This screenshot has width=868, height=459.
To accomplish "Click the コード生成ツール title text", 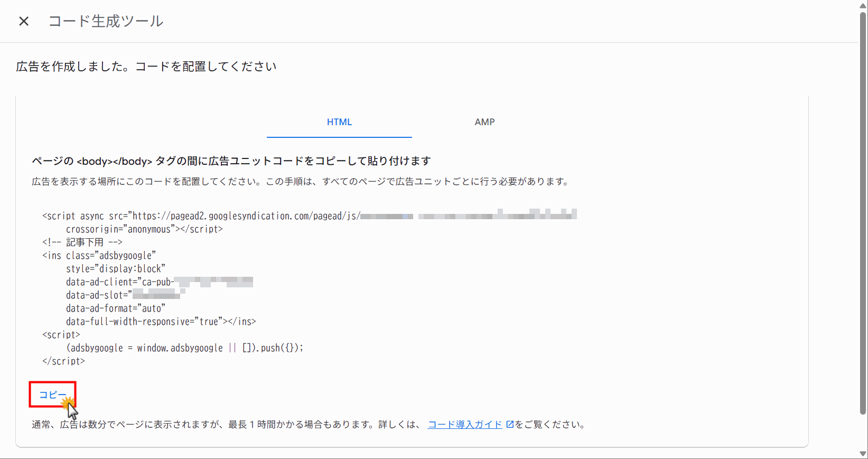I will click(x=106, y=21).
